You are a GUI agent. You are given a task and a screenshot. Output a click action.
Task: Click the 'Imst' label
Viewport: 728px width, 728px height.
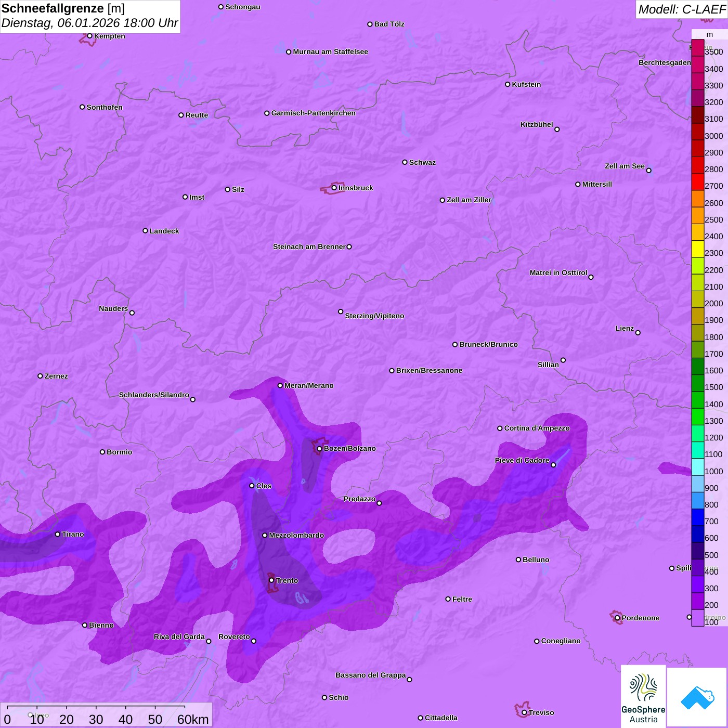click(197, 197)
